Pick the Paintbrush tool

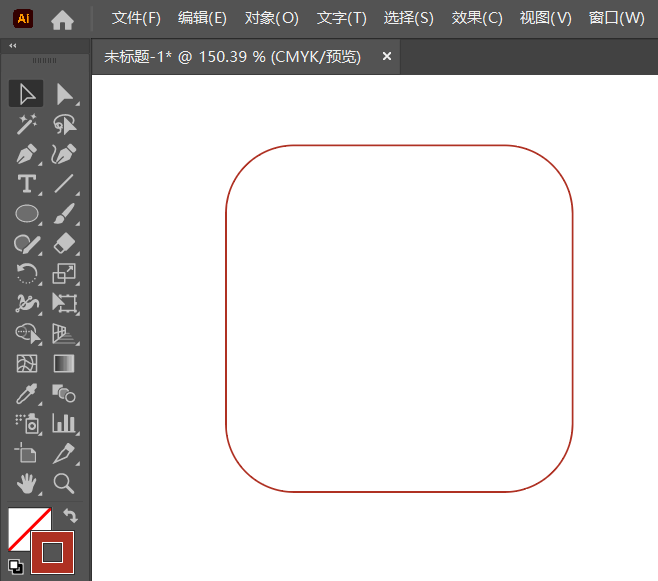coord(64,214)
